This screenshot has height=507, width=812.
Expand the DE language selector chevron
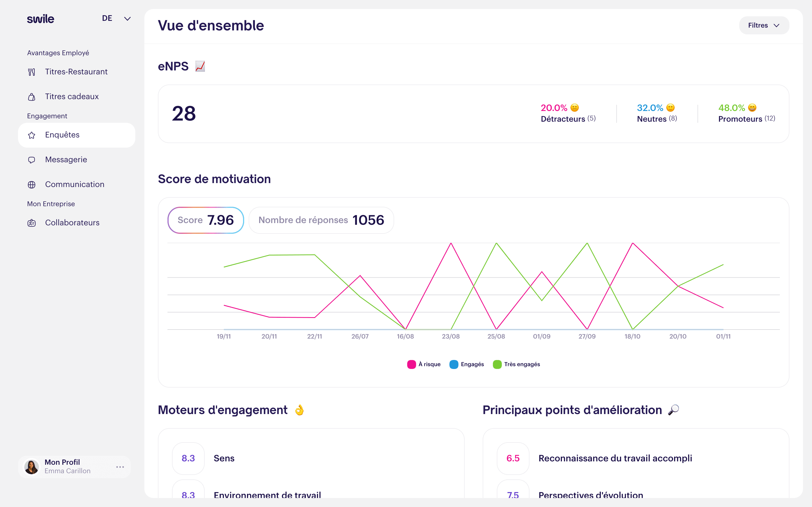[127, 19]
